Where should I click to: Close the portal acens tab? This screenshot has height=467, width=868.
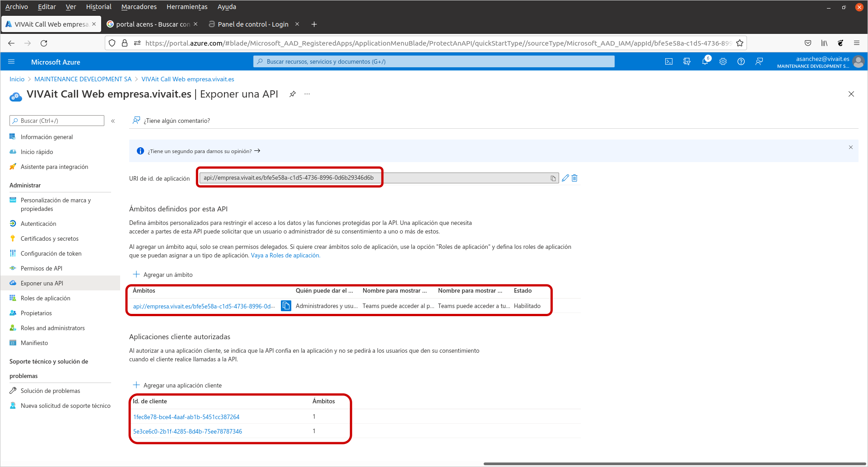[x=196, y=24]
